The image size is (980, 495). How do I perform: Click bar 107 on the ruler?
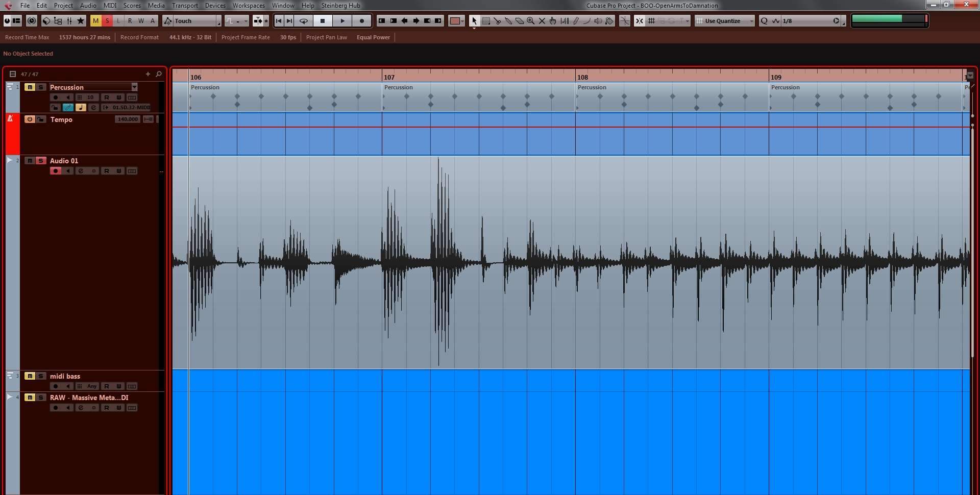[389, 77]
